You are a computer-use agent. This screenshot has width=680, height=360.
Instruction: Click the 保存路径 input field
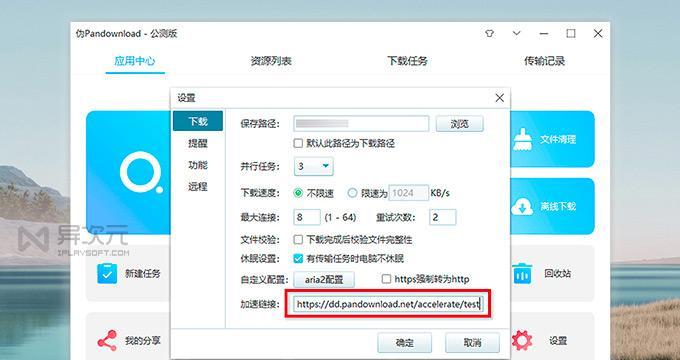(361, 124)
